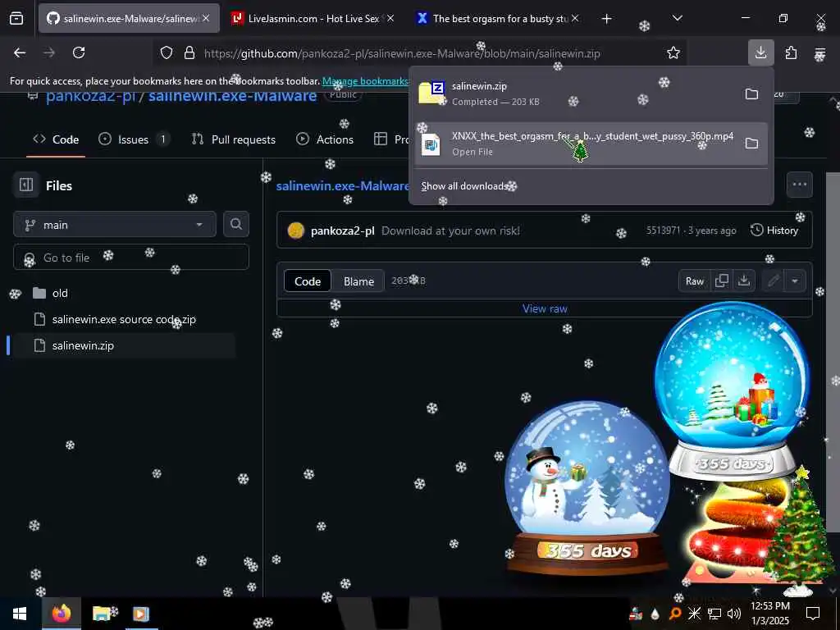
Task: Open commit 5513971
Action: tap(663, 231)
